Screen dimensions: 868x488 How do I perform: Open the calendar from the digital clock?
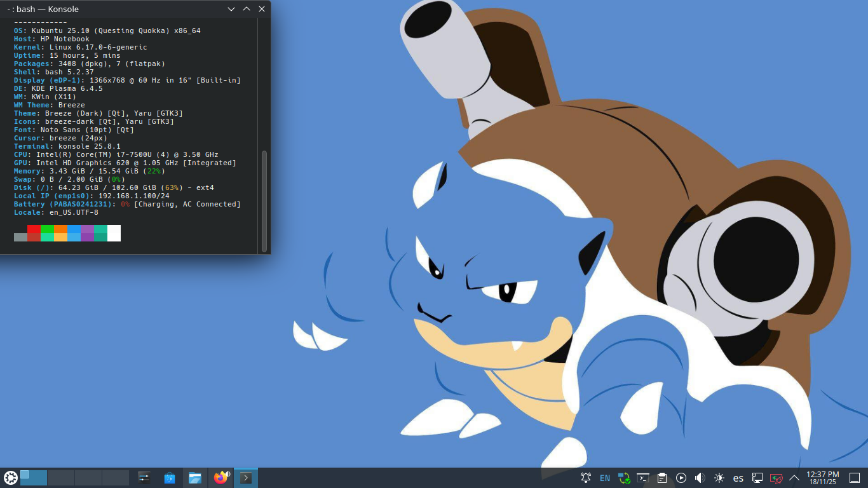823,478
